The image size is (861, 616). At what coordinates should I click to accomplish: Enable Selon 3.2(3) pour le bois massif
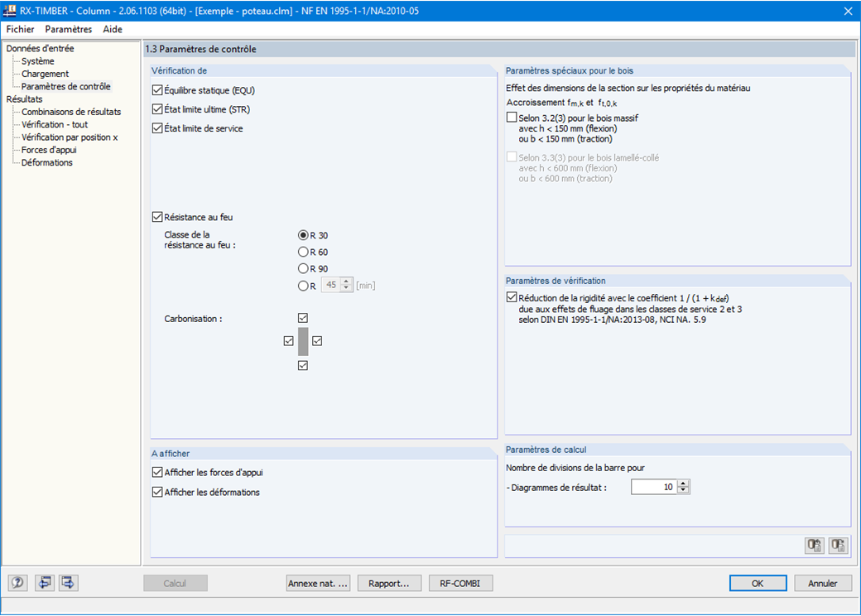click(x=511, y=117)
